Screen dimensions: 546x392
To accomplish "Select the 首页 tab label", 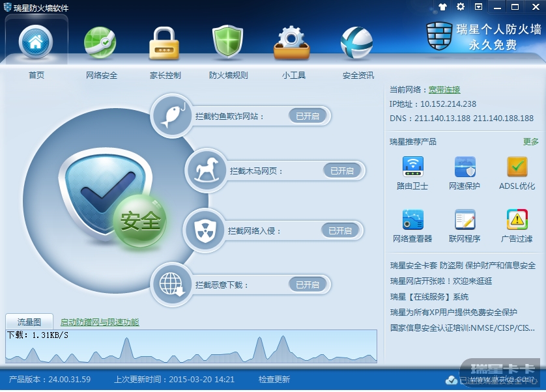I will pyautogui.click(x=36, y=75).
